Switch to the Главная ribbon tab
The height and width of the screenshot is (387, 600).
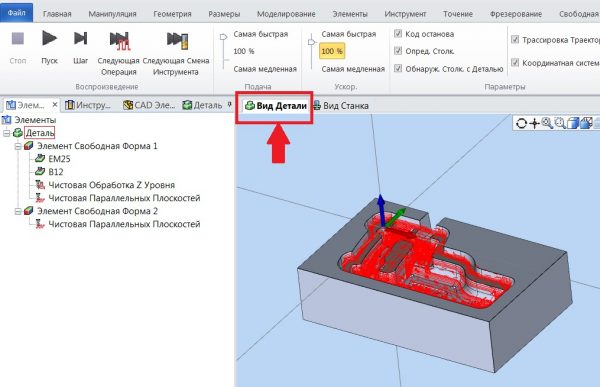57,14
